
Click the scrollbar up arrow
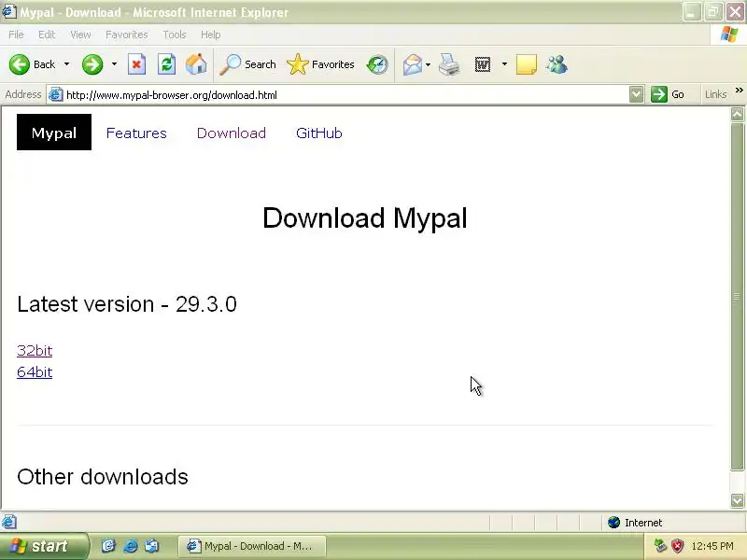click(737, 114)
